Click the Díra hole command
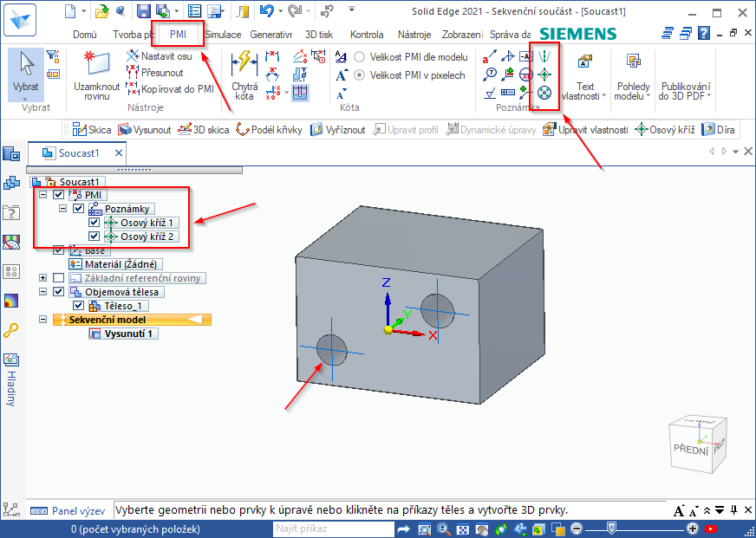The width and height of the screenshot is (756, 538). tap(719, 129)
